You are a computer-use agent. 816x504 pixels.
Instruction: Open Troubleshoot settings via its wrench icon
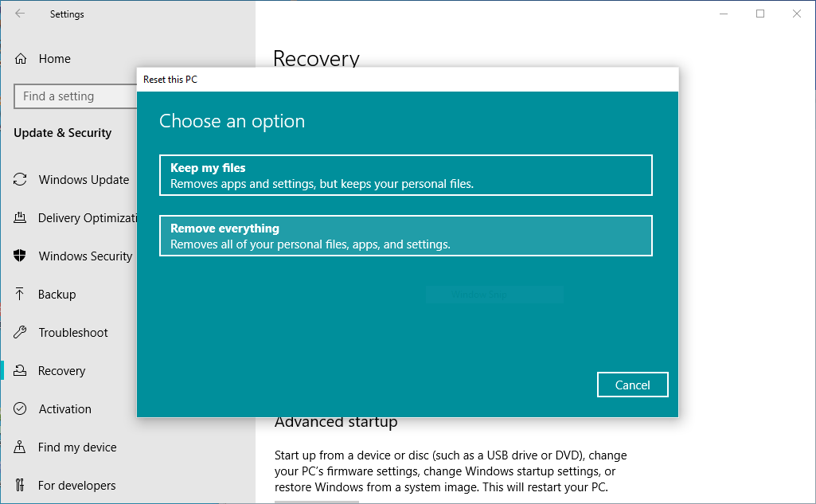tap(19, 332)
